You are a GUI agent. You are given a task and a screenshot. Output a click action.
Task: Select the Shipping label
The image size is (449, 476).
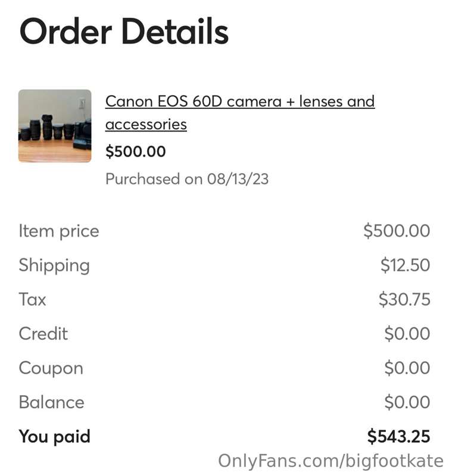(54, 265)
